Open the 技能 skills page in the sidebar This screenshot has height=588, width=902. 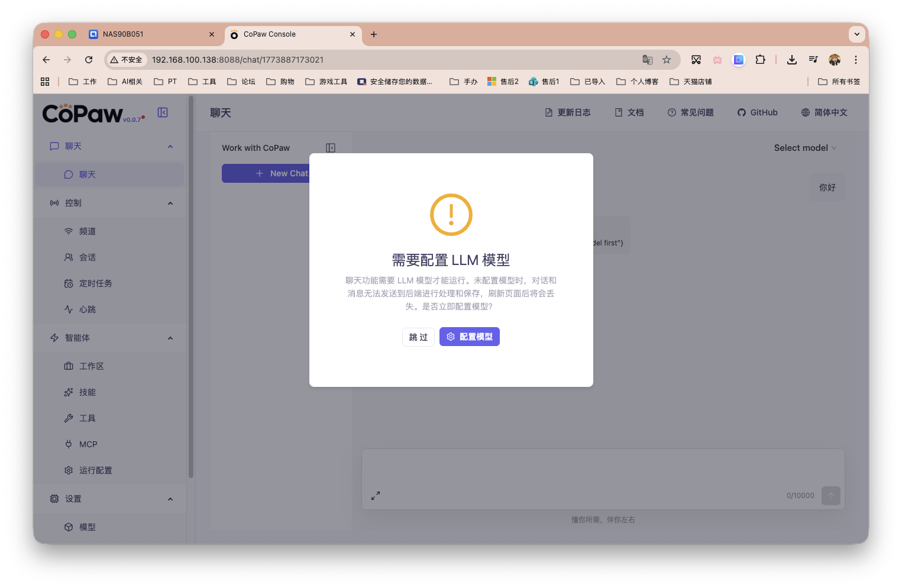click(86, 392)
